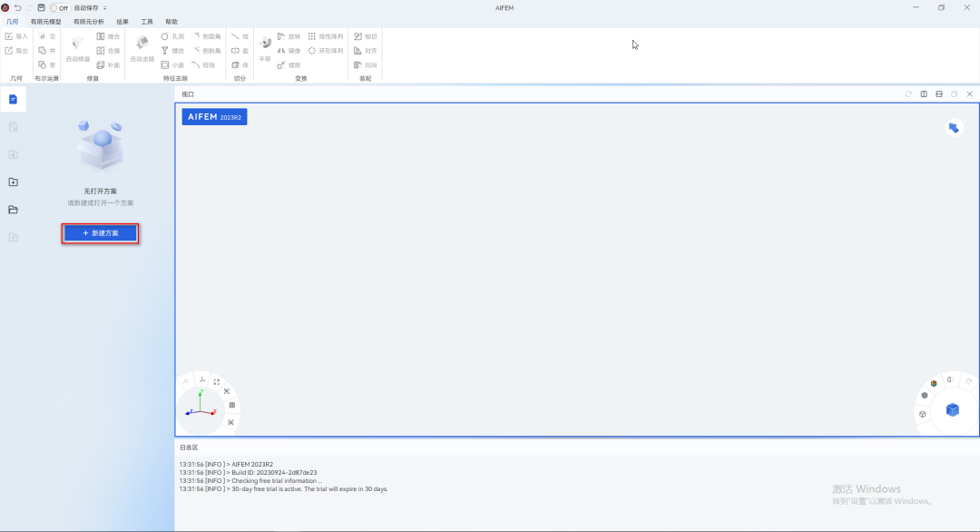Click the new folder plus sidebar icon
This screenshot has width=980, height=532.
click(13, 182)
